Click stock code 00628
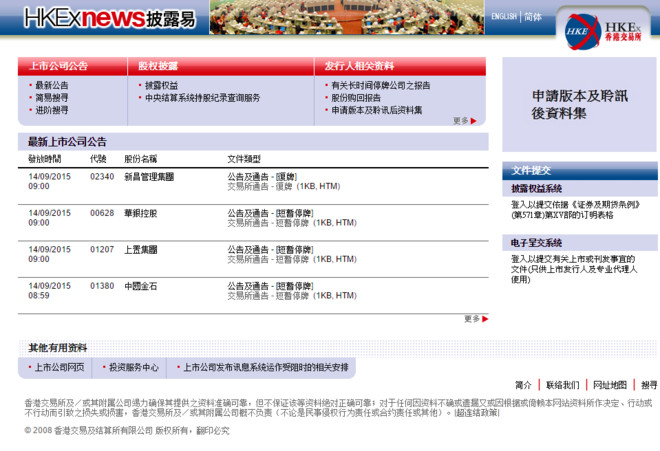The image size is (660, 451). coord(102,213)
